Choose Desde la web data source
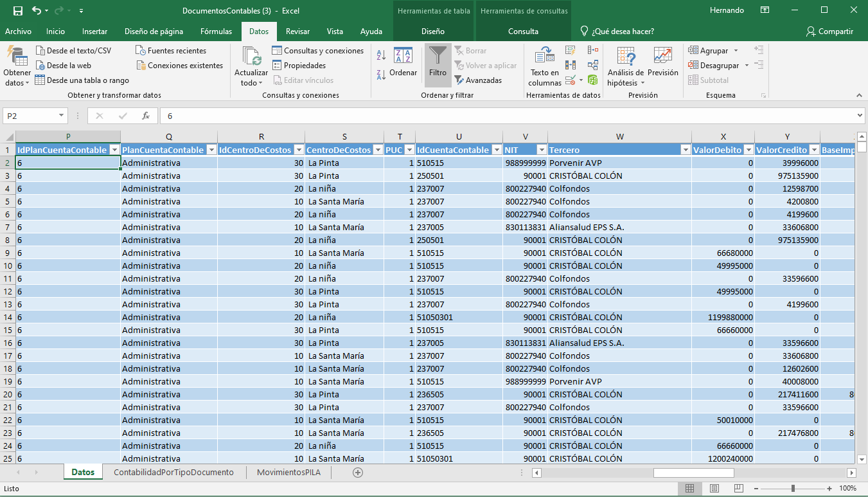This screenshot has width=868, height=497. (x=63, y=66)
